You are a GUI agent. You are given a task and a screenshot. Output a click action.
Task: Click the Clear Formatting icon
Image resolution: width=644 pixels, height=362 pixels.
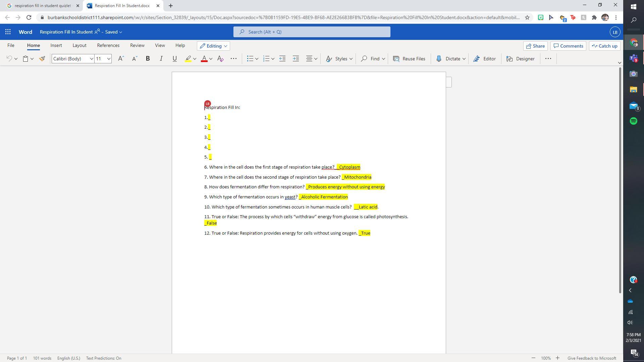[x=220, y=59]
